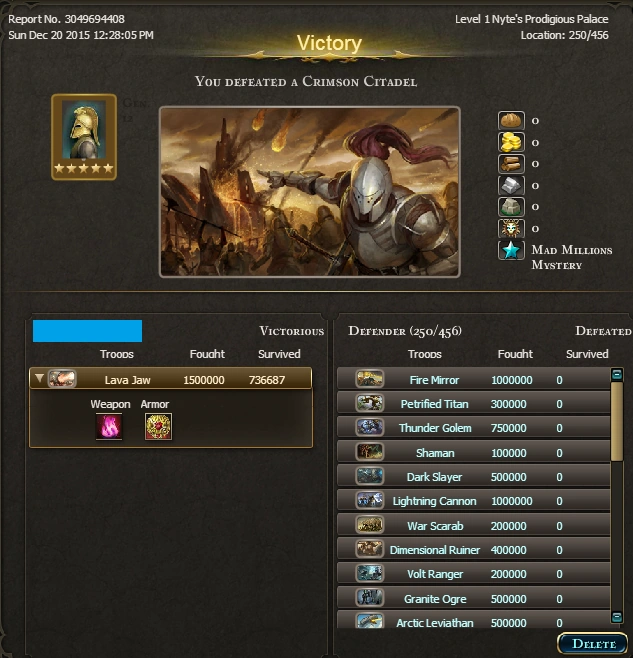Click the defender list scrollbar thumb
The height and width of the screenshot is (658, 633).
(617, 421)
